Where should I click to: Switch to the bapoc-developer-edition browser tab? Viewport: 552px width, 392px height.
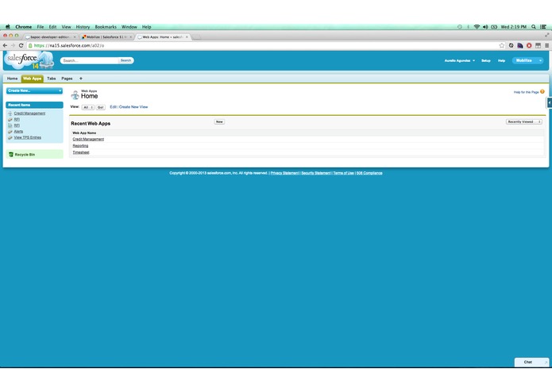tap(50, 37)
